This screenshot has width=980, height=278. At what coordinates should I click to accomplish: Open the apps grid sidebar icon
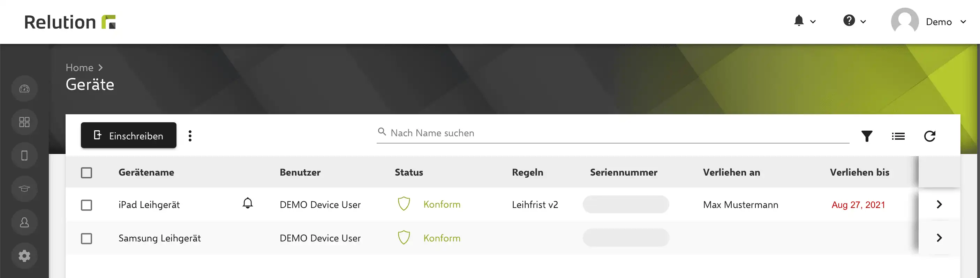coord(24,122)
